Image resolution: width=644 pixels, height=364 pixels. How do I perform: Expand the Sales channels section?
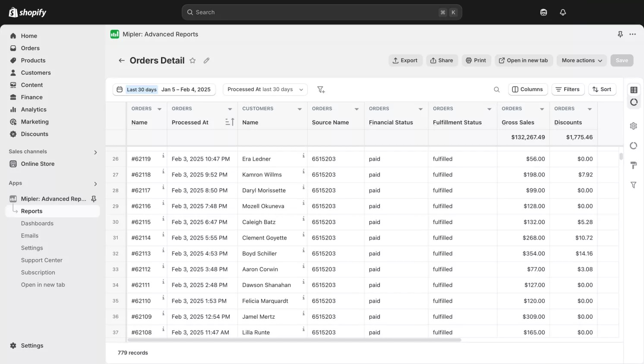(95, 152)
